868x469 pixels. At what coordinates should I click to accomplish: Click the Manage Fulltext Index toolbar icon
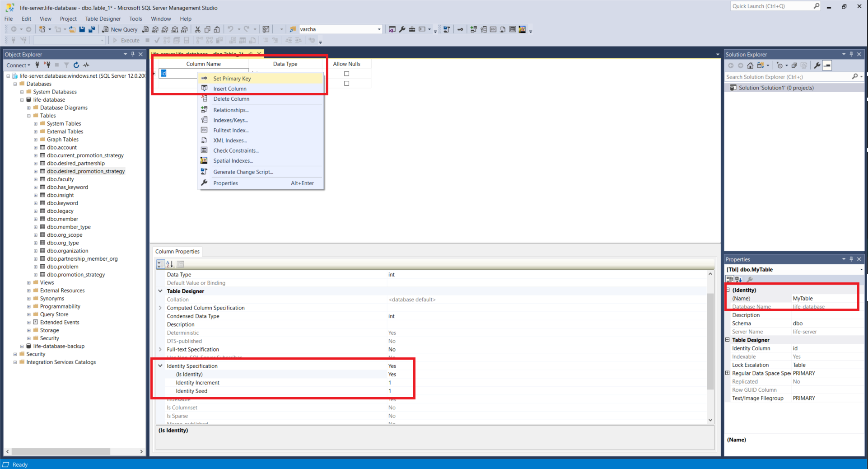(493, 29)
